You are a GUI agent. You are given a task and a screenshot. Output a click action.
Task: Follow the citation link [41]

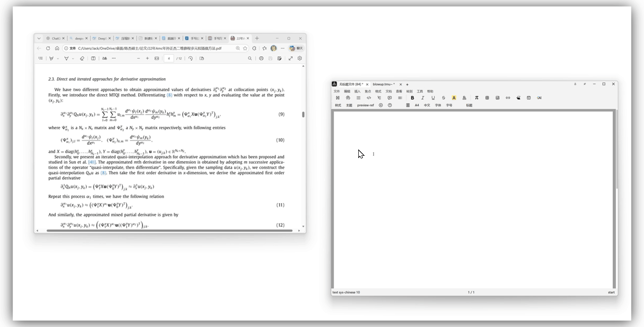pyautogui.click(x=92, y=162)
